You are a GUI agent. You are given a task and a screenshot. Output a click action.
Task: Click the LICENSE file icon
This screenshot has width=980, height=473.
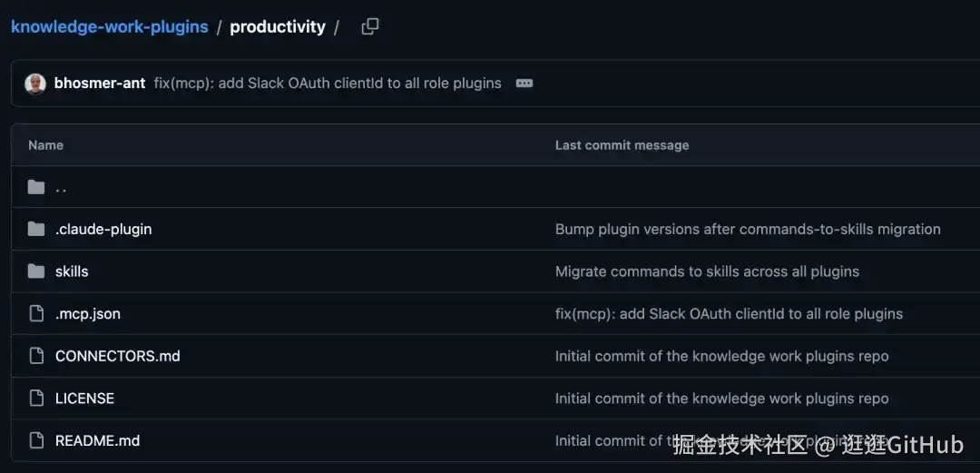pyautogui.click(x=37, y=399)
